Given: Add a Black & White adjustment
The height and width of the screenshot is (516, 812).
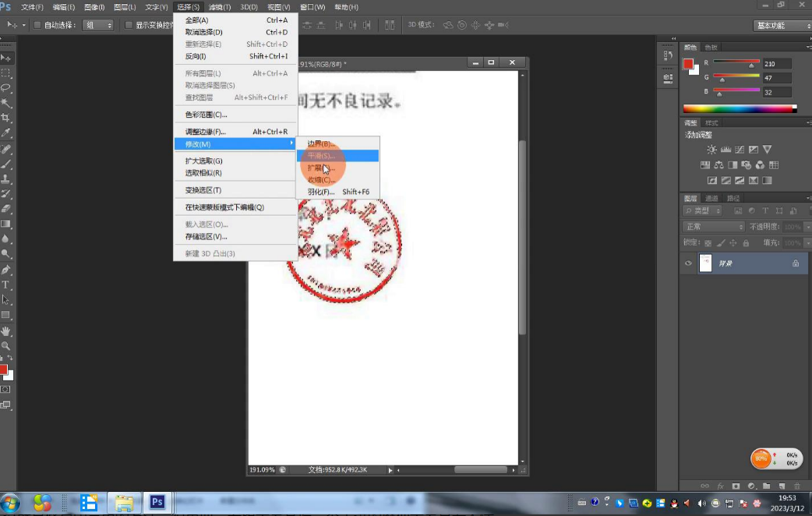Looking at the screenshot, I should click(733, 164).
